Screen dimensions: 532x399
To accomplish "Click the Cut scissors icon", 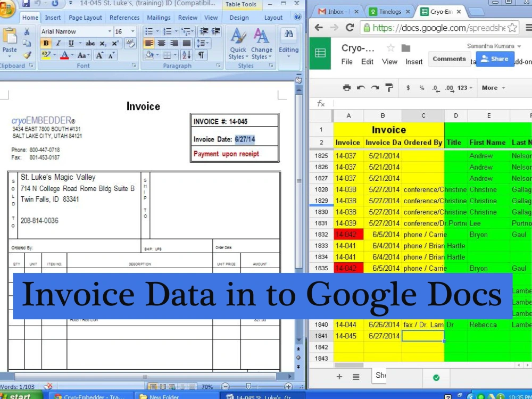I will pyautogui.click(x=27, y=32).
